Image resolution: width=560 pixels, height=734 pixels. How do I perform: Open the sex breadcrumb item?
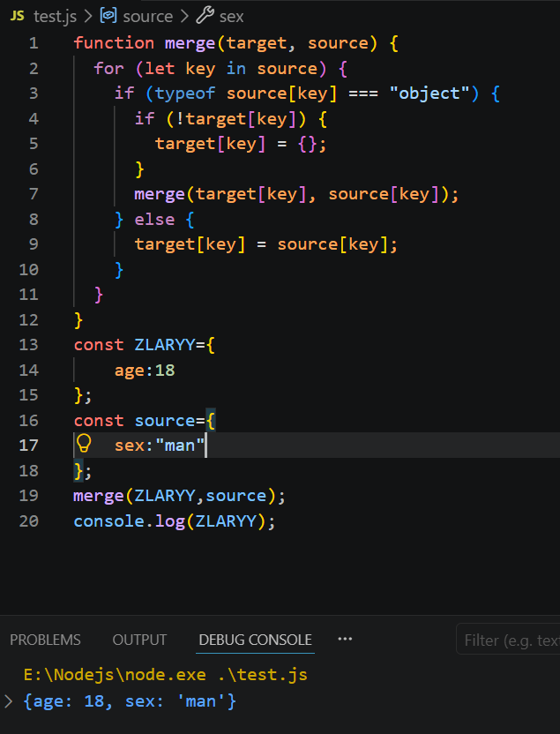pos(232,17)
